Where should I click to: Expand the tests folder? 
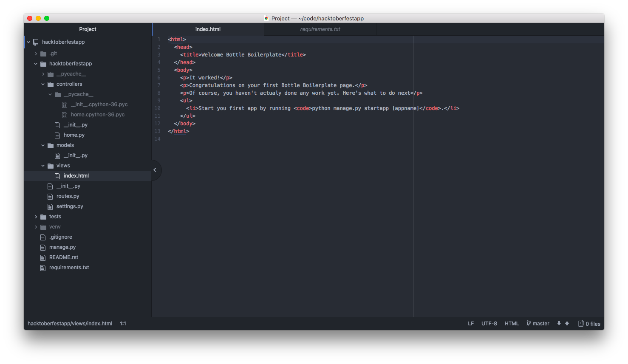click(36, 216)
